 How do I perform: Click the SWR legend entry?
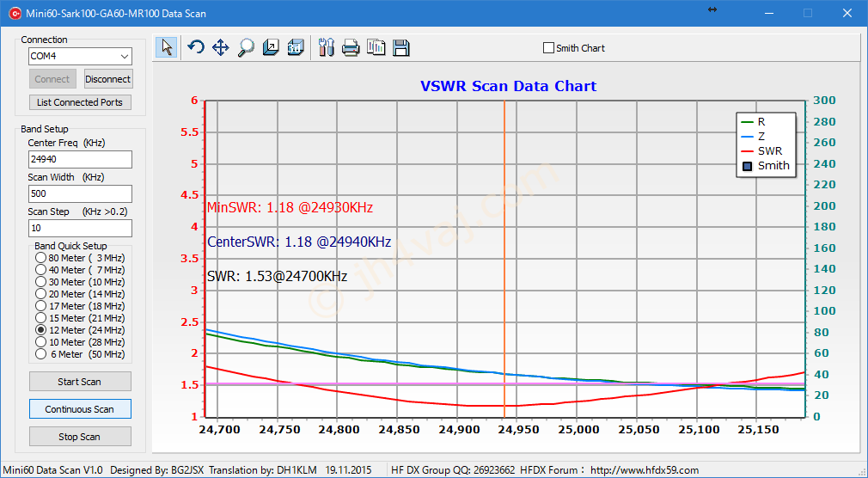pyautogui.click(x=761, y=150)
